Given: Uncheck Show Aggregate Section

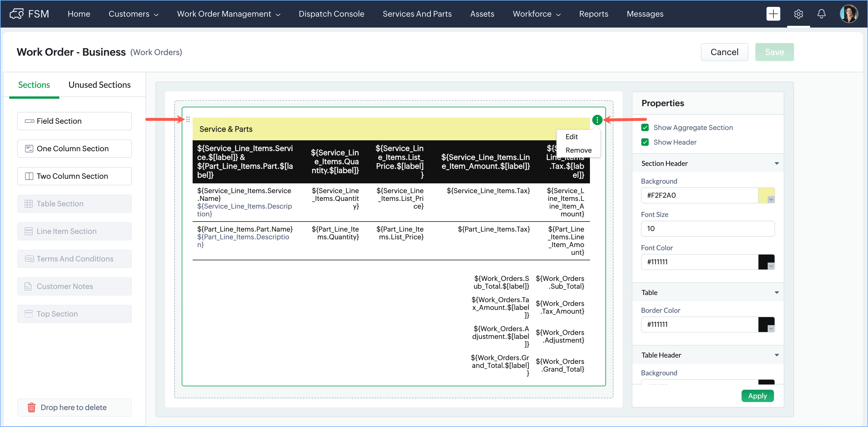Looking at the screenshot, I should point(645,127).
